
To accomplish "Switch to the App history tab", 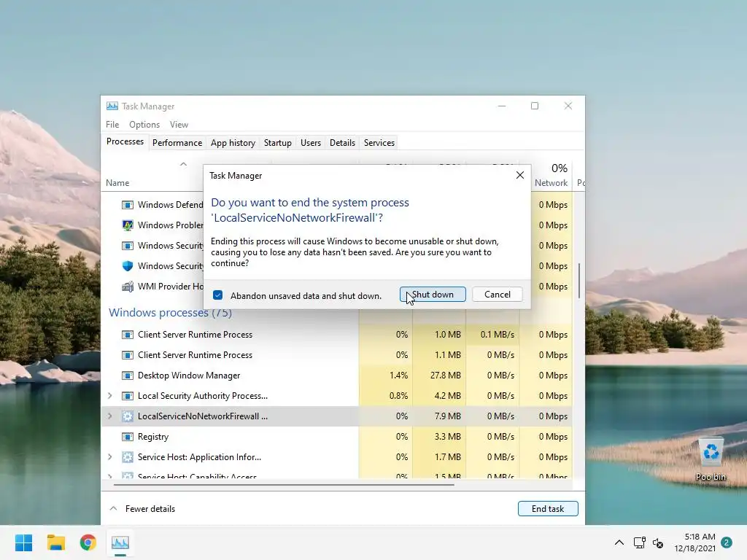I will coord(233,143).
